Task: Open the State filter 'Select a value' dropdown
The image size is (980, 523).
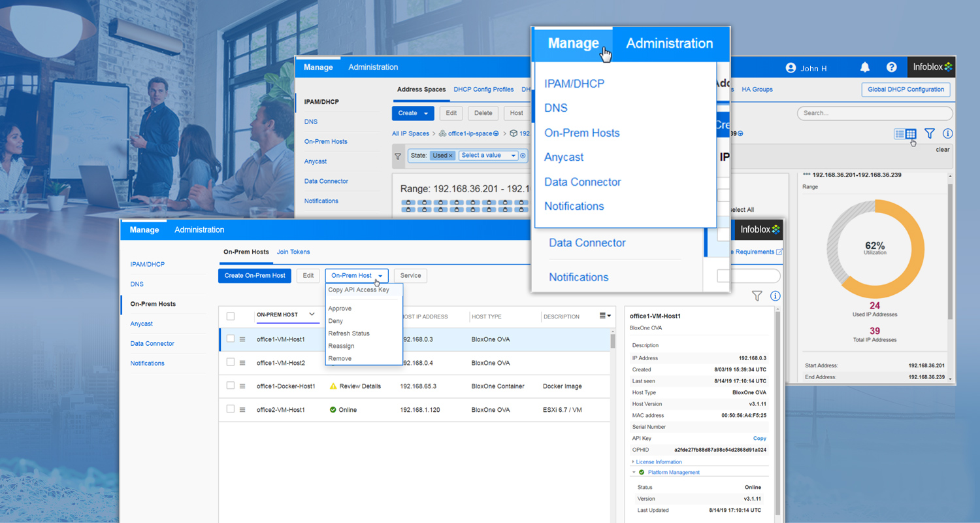Action: click(488, 156)
